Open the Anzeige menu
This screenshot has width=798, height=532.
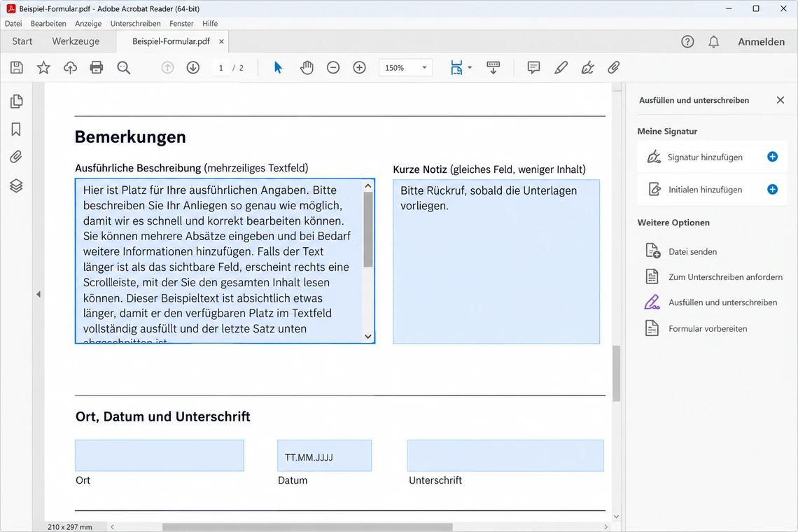pyautogui.click(x=88, y=23)
